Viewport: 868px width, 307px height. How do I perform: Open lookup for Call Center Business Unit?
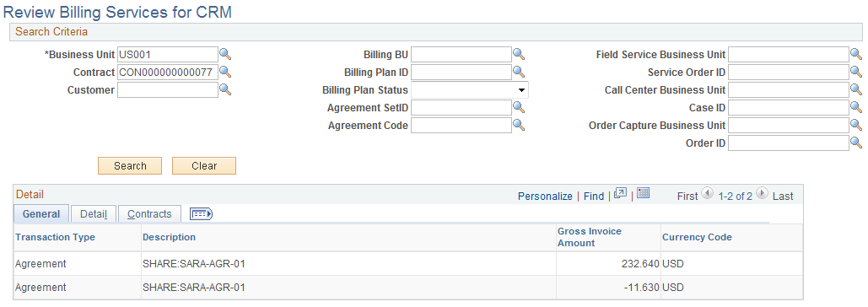click(x=856, y=89)
